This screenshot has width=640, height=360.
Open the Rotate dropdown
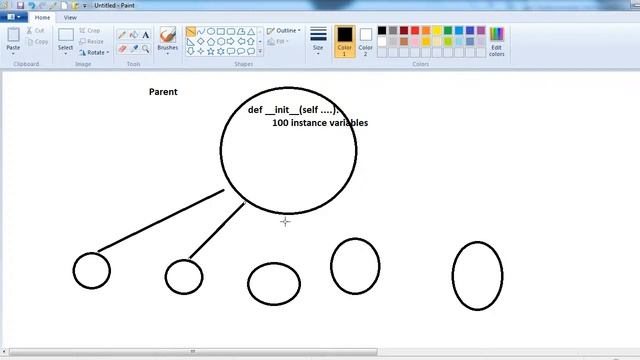click(94, 52)
